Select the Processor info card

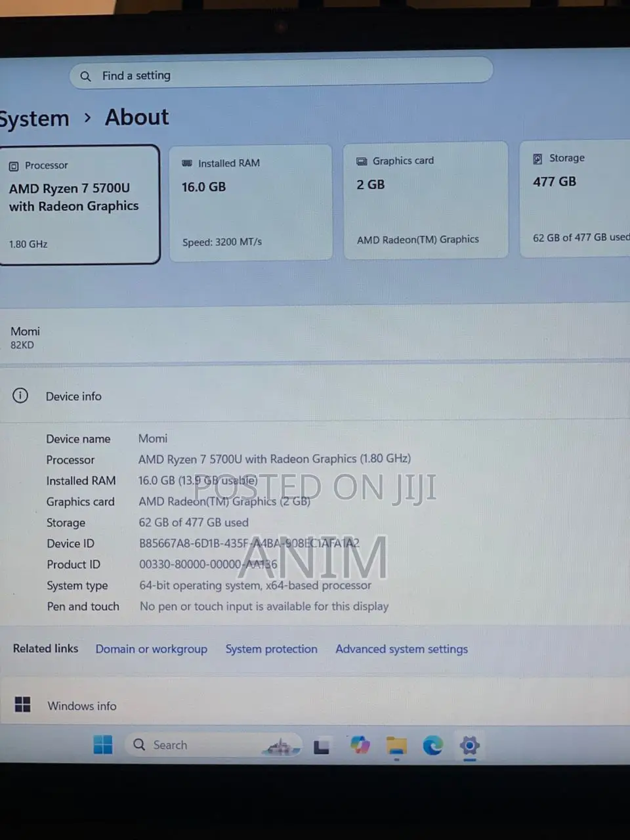tap(79, 204)
